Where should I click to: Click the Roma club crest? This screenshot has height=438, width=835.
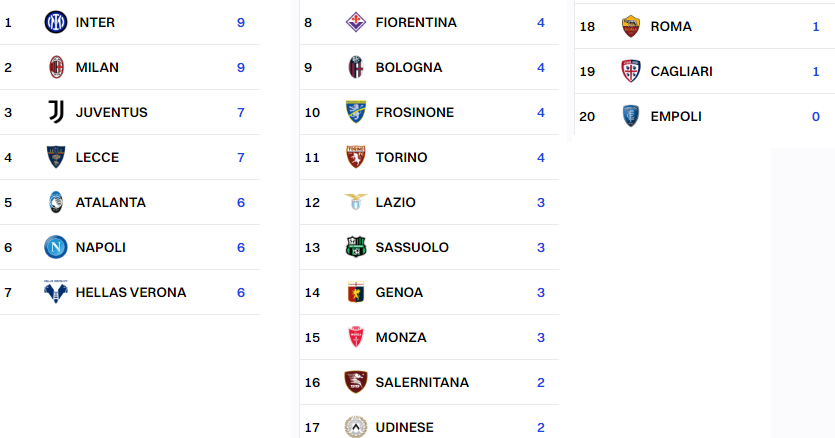tap(631, 26)
